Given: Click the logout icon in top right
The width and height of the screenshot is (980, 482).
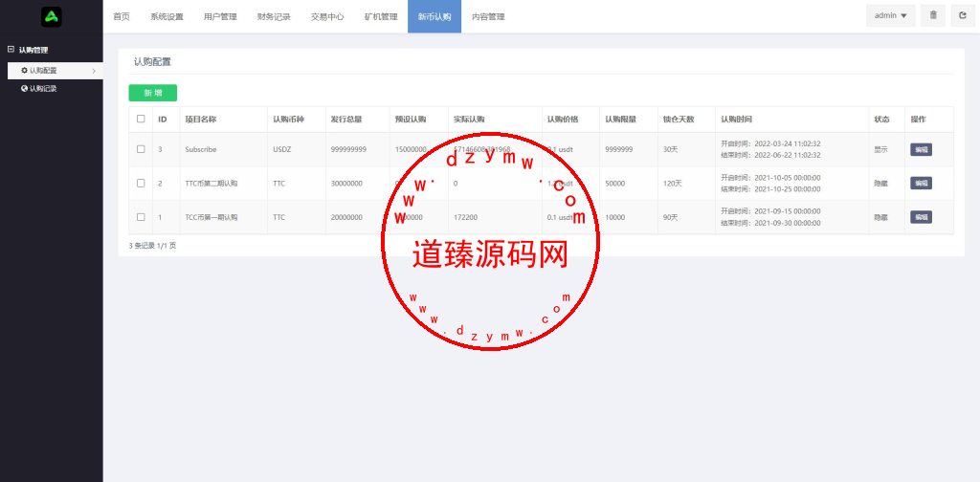Looking at the screenshot, I should click(963, 15).
